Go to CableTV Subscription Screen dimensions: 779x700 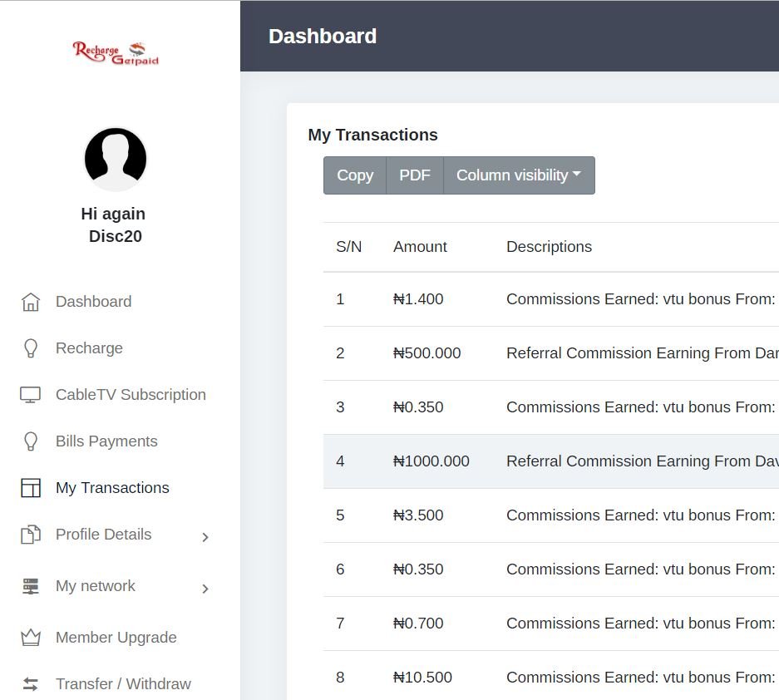point(131,395)
